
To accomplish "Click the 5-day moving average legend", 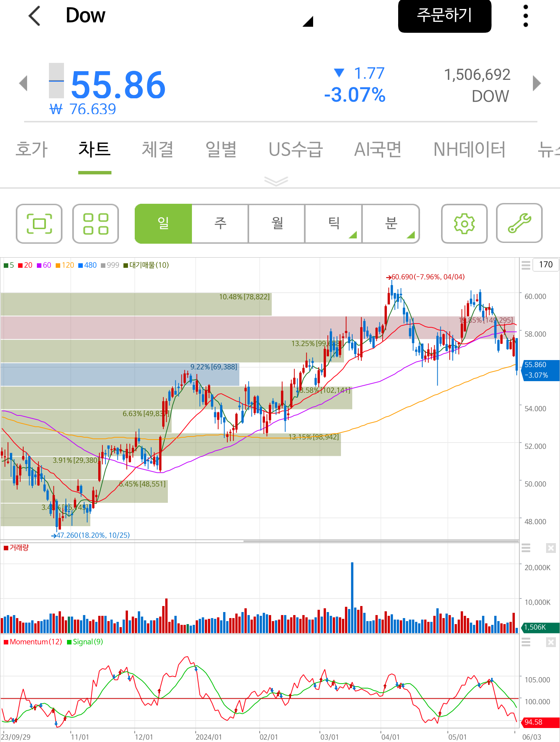I will [9, 265].
